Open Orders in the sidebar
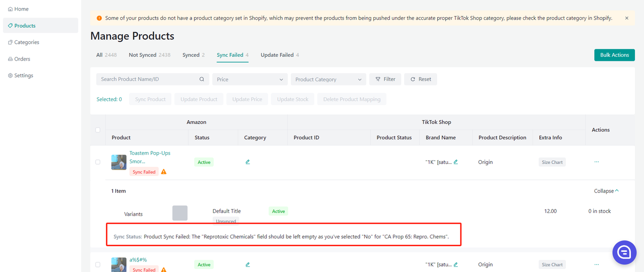Image resolution: width=644 pixels, height=272 pixels. pos(22,59)
